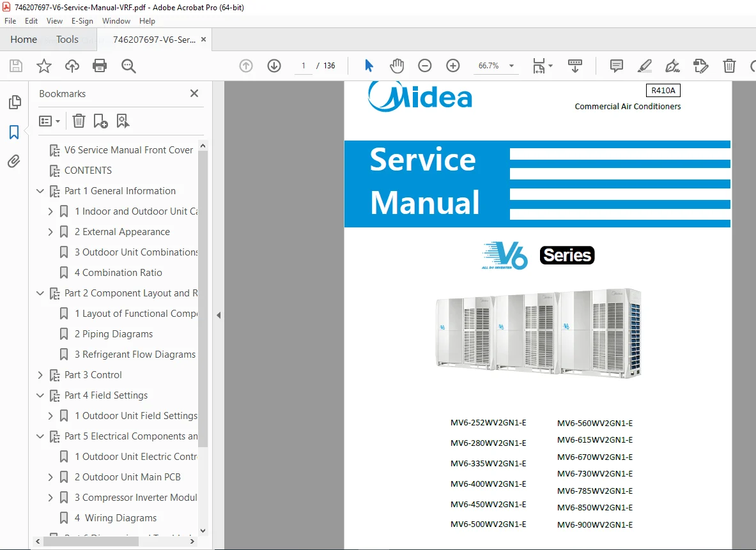The height and width of the screenshot is (550, 756).
Task: Collapse Part 2 Component Layout
Action: [x=40, y=293]
